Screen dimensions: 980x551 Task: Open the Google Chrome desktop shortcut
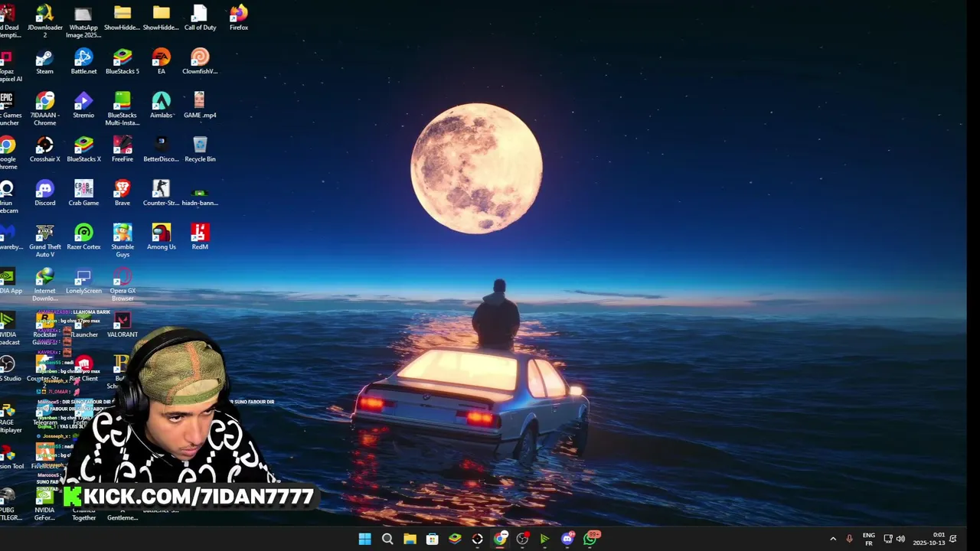tap(7, 152)
